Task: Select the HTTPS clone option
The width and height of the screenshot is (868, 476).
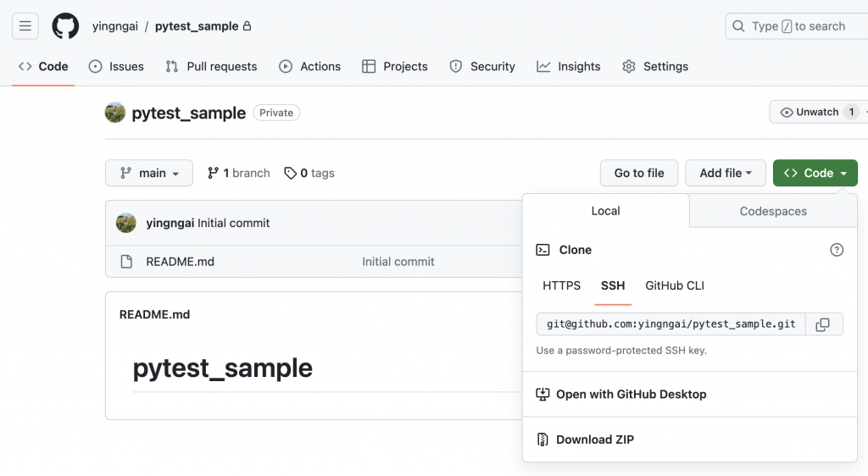Action: [x=561, y=285]
